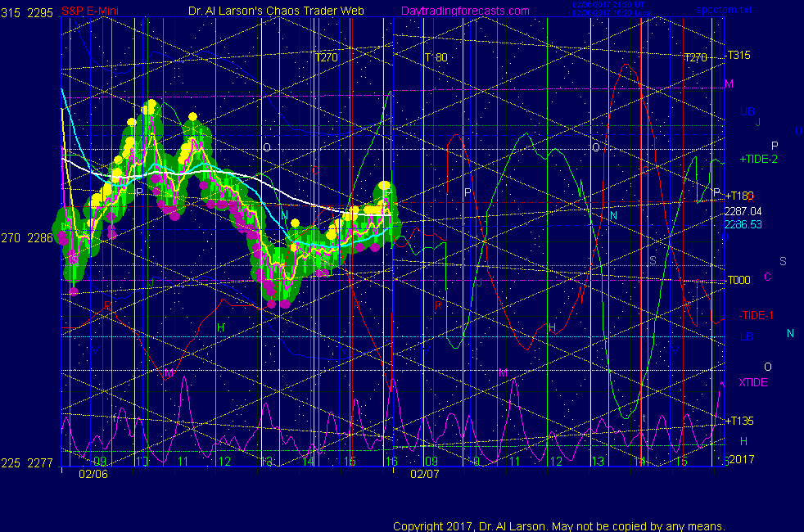
Task: Click the copyright notice at the bottom
Action: coord(558,526)
